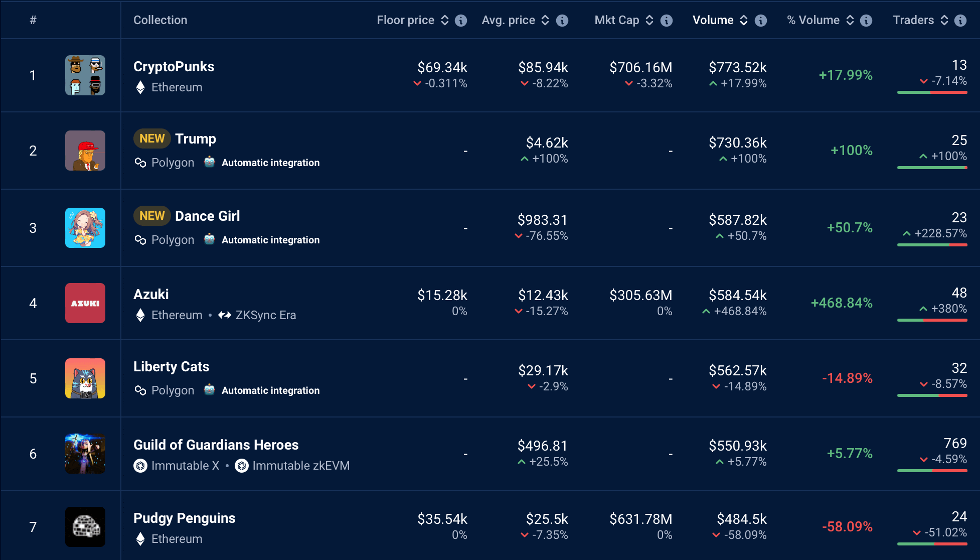Click Automatic integration label in Liberty Cats row
980x560 pixels.
tap(271, 390)
